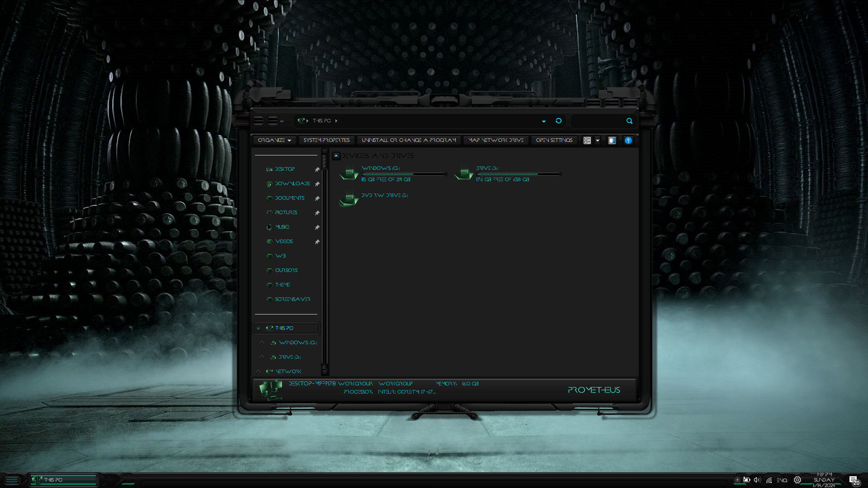This screenshot has width=868, height=488.
Task: Click the volume speaker tray icon
Action: click(x=757, y=480)
